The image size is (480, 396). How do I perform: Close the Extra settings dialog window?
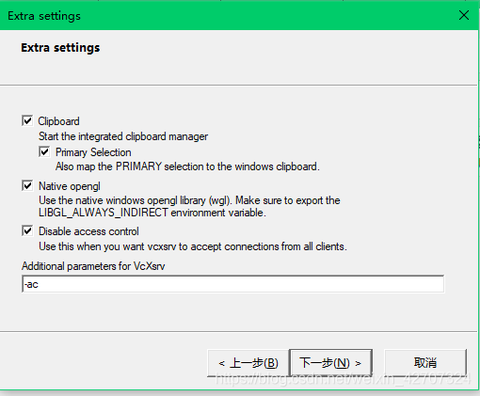464,15
